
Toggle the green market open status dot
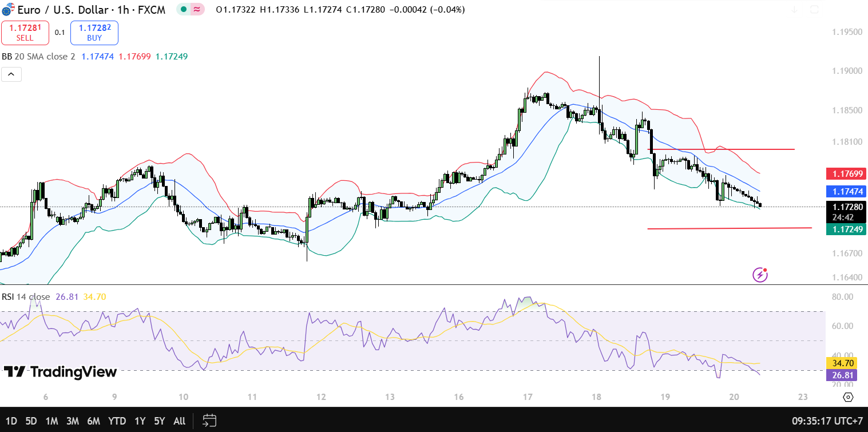184,10
